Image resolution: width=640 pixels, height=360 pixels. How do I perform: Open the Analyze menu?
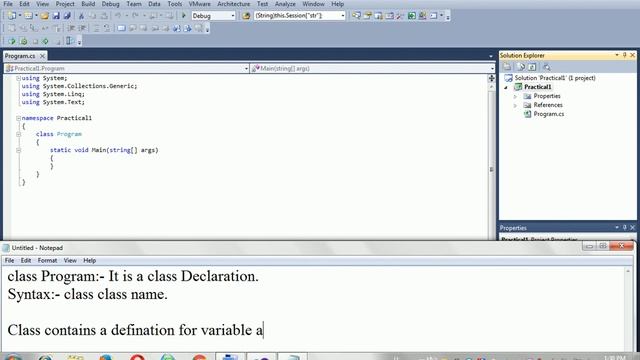(x=285, y=4)
